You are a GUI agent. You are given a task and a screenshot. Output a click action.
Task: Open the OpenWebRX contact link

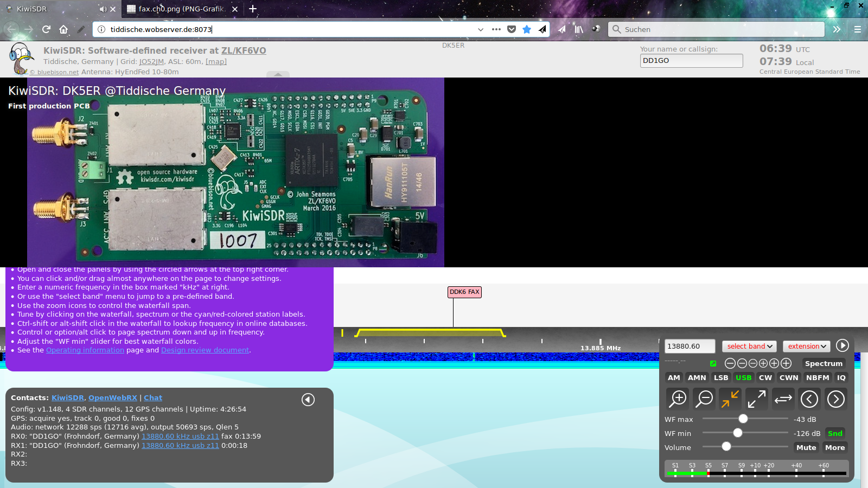click(x=113, y=398)
